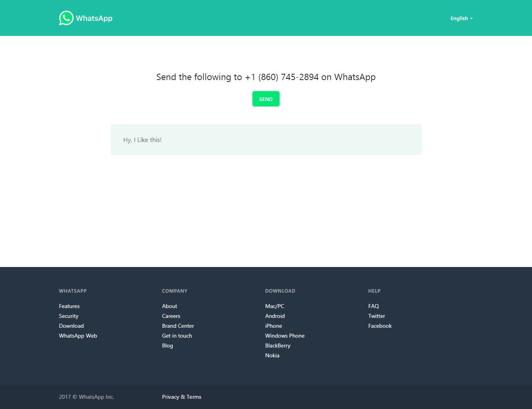The image size is (532, 409).
Task: Click the WhatsApp wordmark in header
Action: [94, 18]
